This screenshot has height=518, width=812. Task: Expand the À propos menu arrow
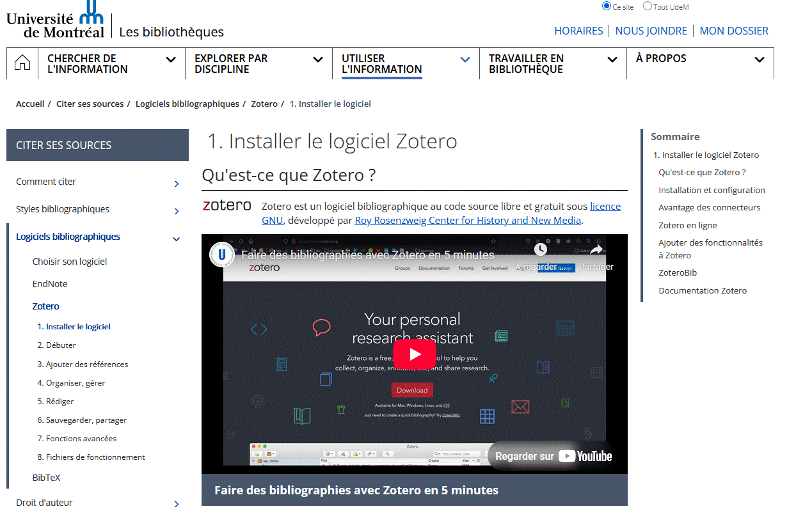pos(760,59)
